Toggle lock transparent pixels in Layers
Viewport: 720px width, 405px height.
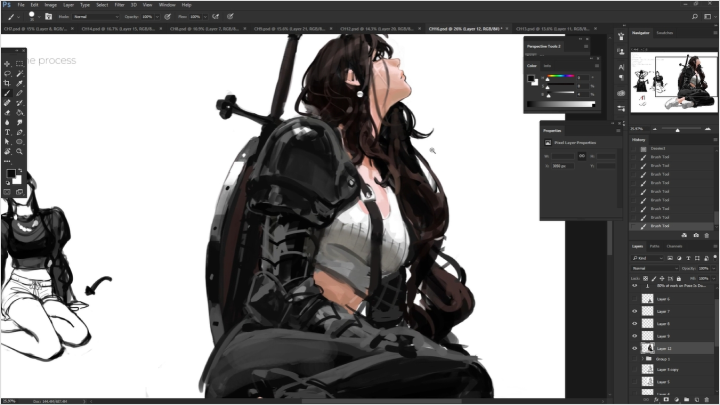pos(646,279)
